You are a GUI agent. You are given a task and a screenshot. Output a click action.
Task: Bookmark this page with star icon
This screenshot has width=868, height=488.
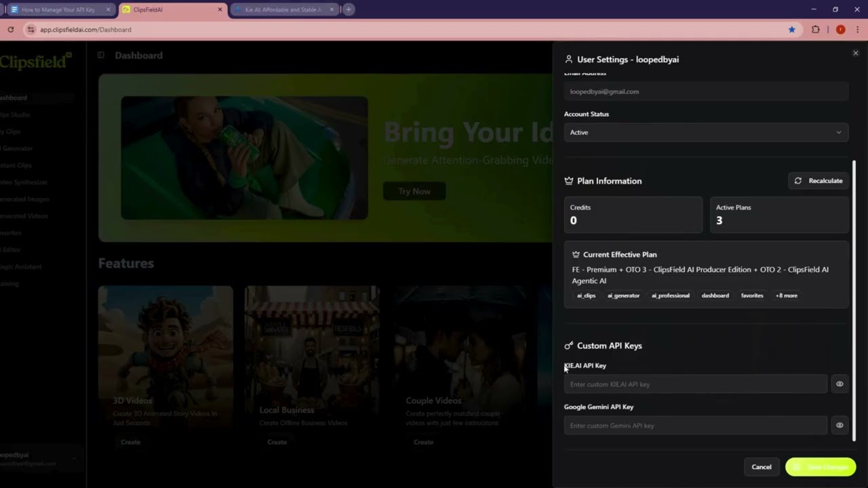click(x=791, y=29)
